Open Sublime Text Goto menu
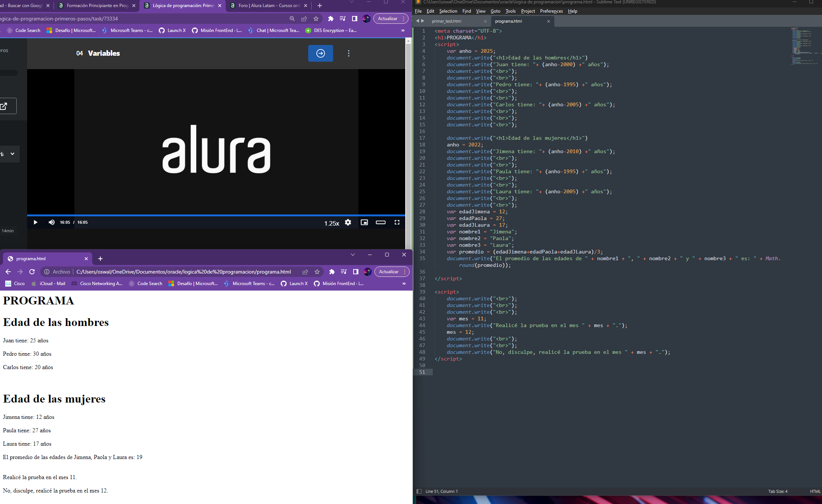The image size is (822, 504). (495, 11)
